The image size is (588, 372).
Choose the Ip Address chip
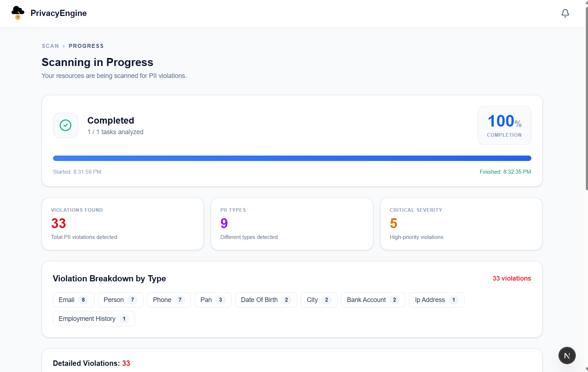(437, 300)
